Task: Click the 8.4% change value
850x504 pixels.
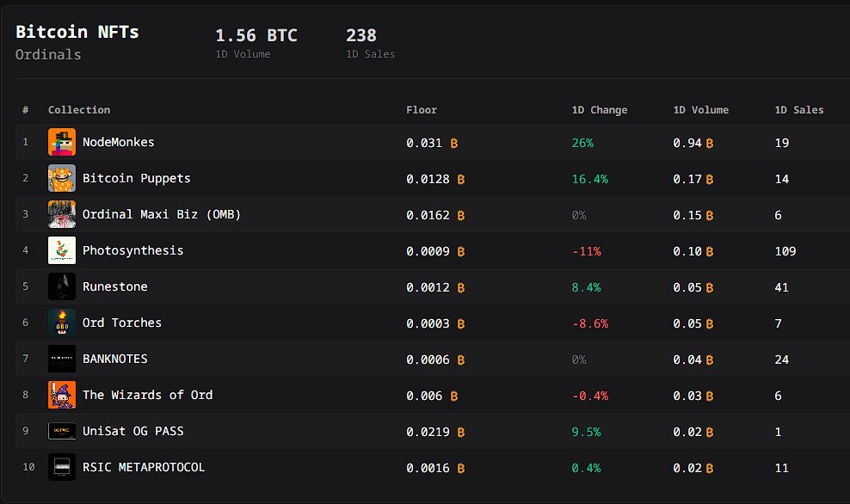Action: pyautogui.click(x=586, y=288)
